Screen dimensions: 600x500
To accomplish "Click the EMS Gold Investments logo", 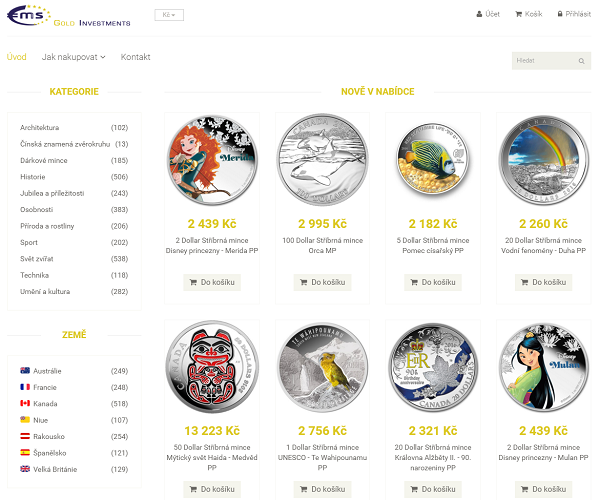I will tap(69, 16).
